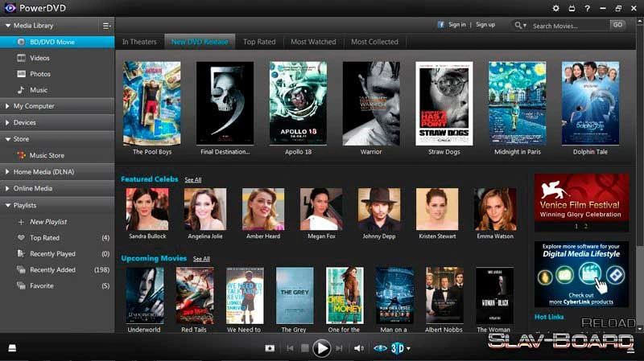Open the Most Watched tab
Image resolution: width=644 pixels, height=361 pixels.
pyautogui.click(x=313, y=42)
